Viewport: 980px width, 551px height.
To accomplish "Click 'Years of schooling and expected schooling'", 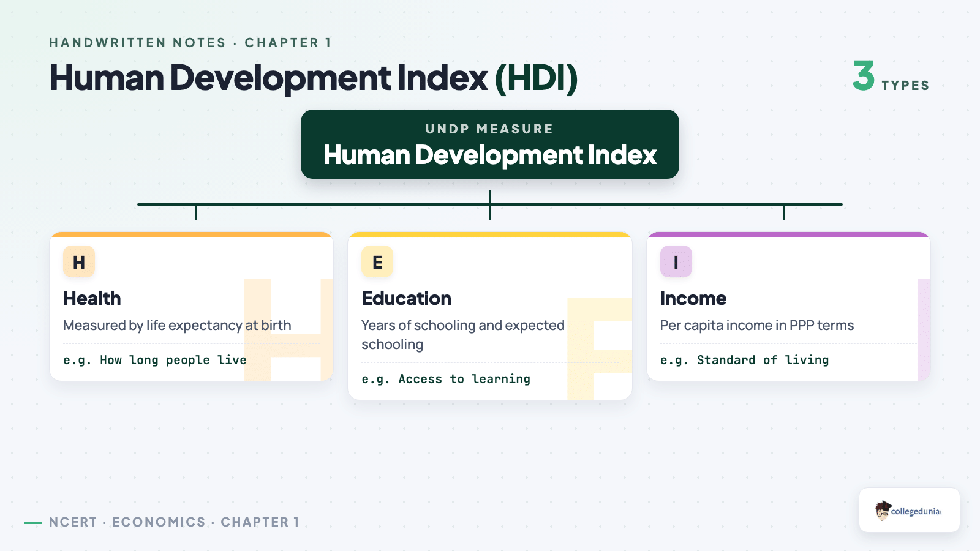I will point(463,335).
